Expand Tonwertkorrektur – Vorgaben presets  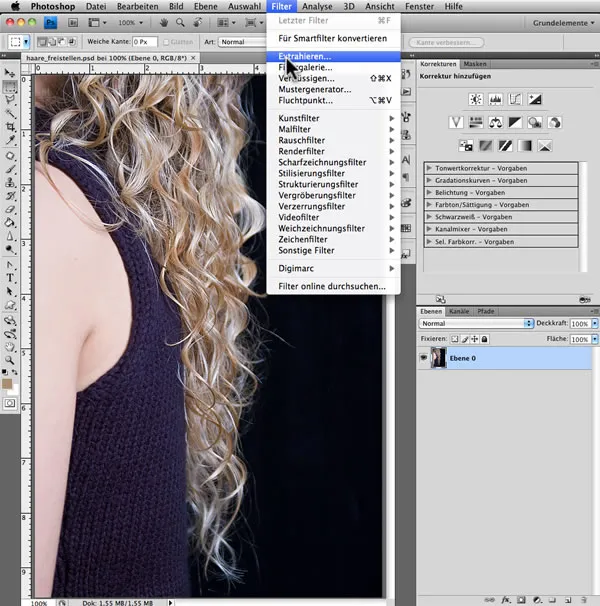pos(429,169)
